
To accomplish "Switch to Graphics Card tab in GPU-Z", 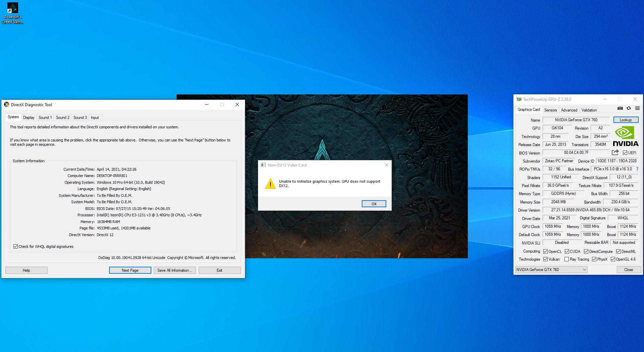I will click(529, 109).
